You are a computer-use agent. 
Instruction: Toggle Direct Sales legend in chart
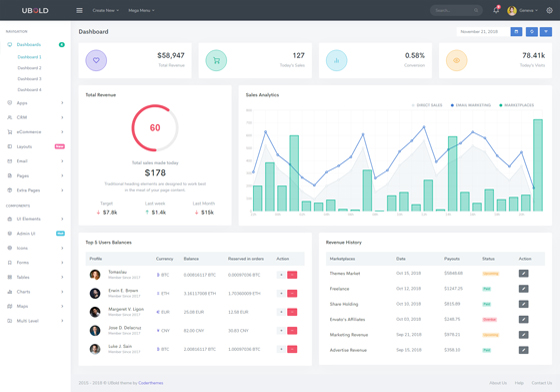click(427, 105)
